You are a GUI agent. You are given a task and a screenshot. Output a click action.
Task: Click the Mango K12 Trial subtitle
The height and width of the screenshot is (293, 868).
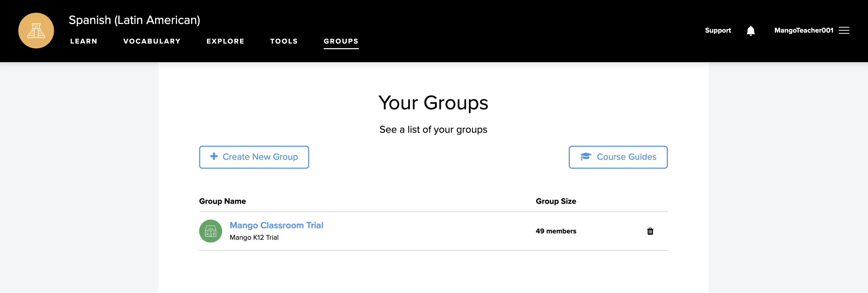(254, 237)
